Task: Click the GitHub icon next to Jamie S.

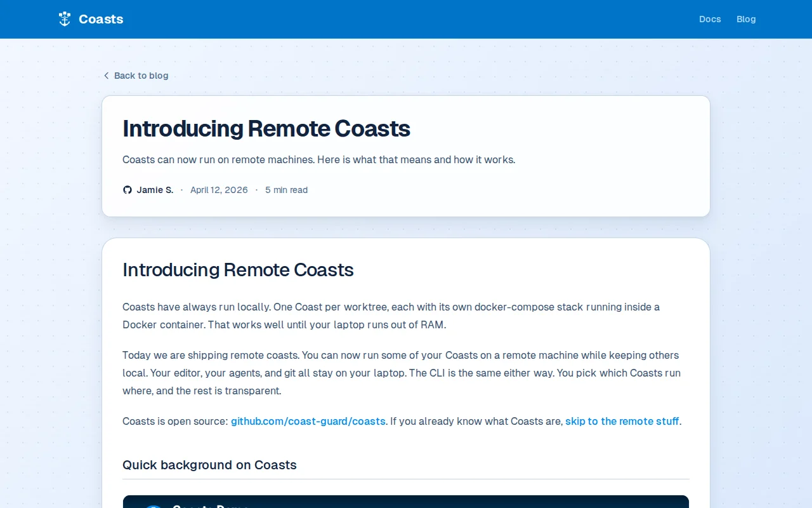Action: point(128,190)
